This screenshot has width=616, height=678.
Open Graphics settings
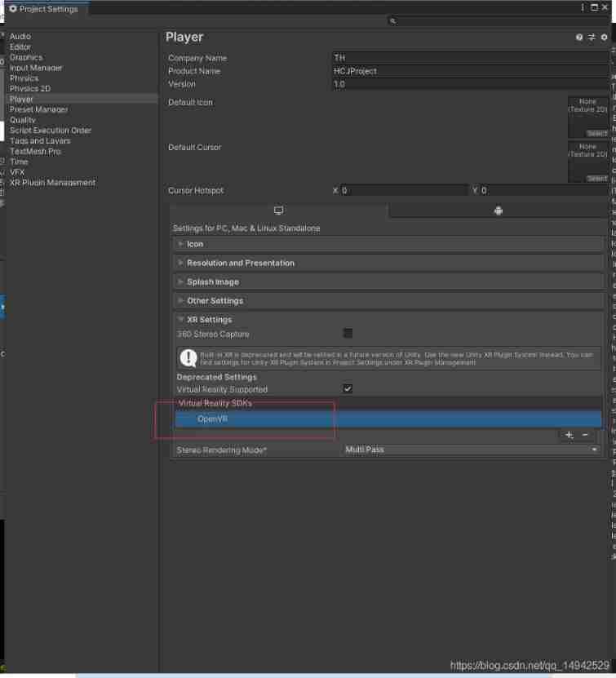click(x=26, y=57)
